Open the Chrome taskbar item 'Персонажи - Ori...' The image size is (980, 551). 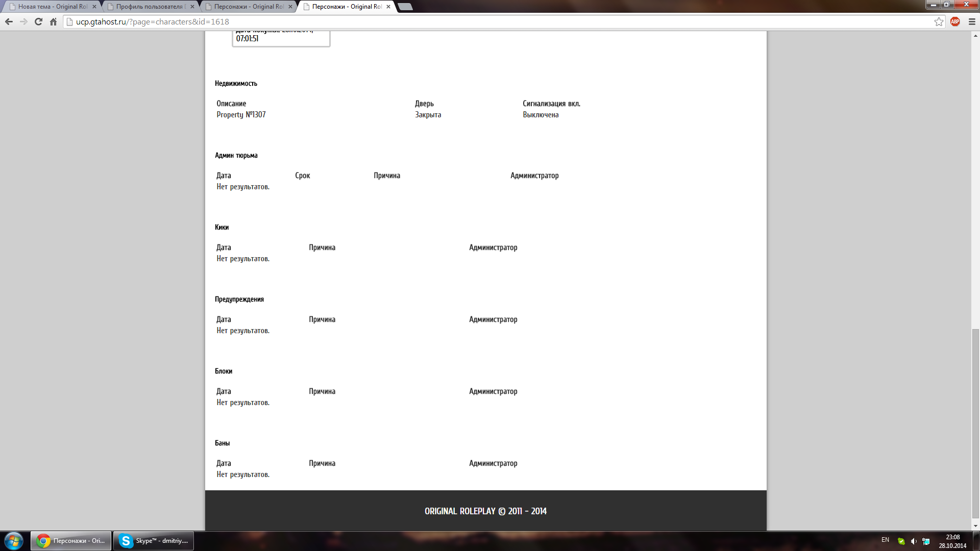(x=71, y=541)
